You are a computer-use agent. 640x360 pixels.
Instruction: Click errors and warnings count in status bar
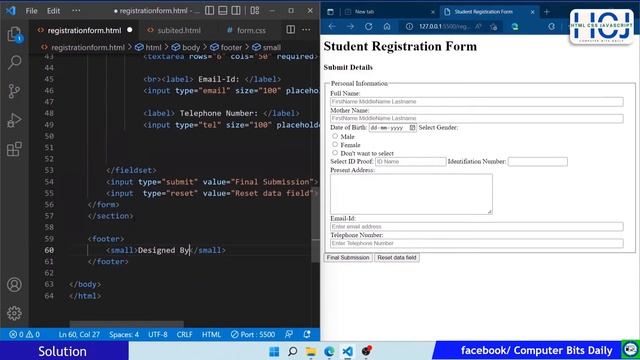pos(25,334)
